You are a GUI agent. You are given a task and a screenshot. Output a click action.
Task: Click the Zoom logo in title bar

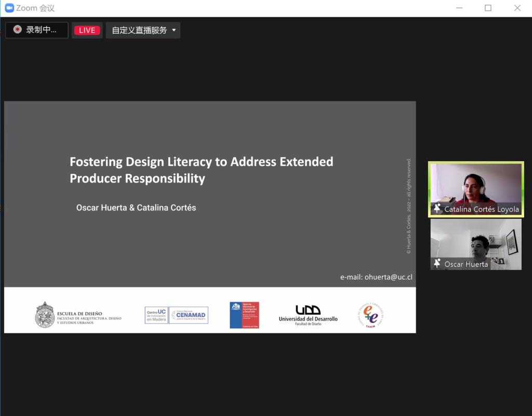coord(9,8)
